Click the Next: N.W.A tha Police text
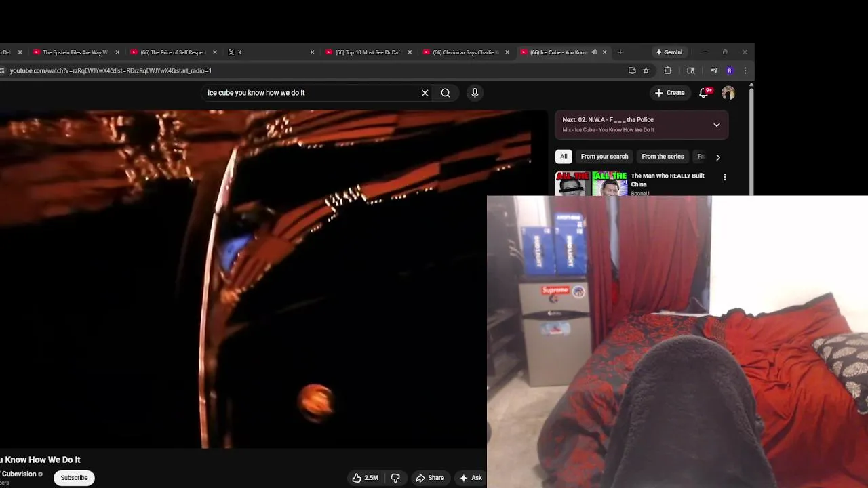Image resolution: width=868 pixels, height=488 pixels. [608, 120]
